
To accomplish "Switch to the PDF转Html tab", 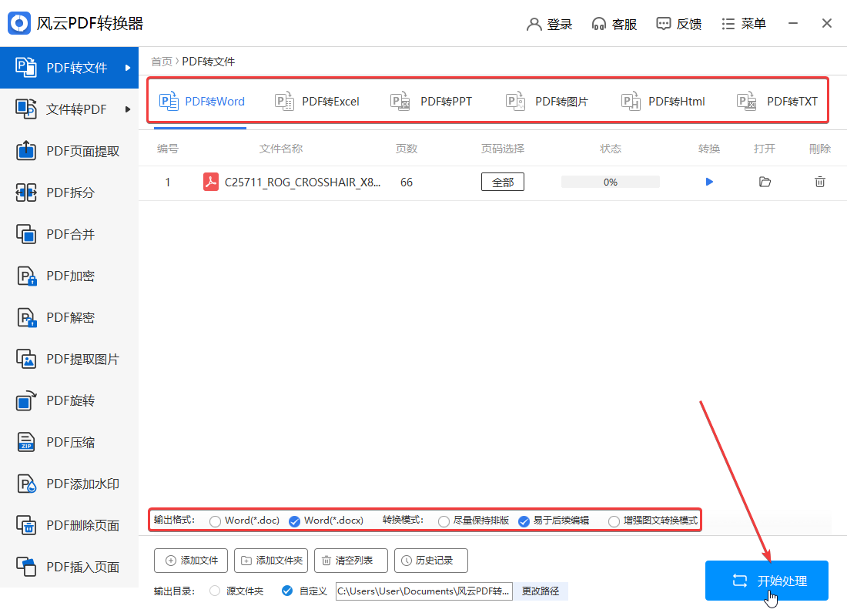I will 663,102.
